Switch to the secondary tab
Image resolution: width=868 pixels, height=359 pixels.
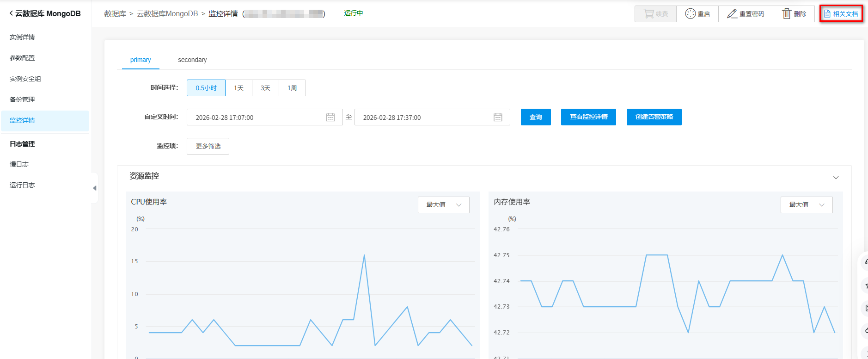192,60
